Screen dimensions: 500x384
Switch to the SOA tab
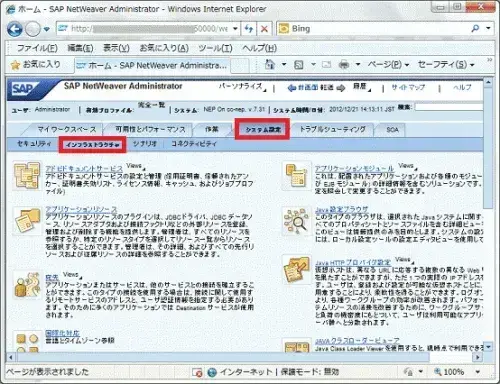pyautogui.click(x=392, y=130)
